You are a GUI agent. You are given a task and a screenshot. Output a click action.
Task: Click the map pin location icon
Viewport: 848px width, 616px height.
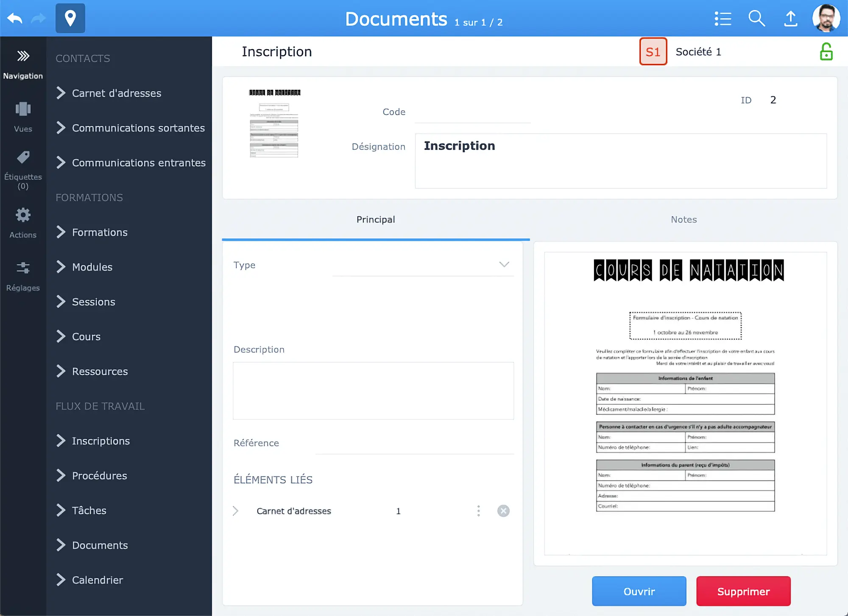(70, 18)
